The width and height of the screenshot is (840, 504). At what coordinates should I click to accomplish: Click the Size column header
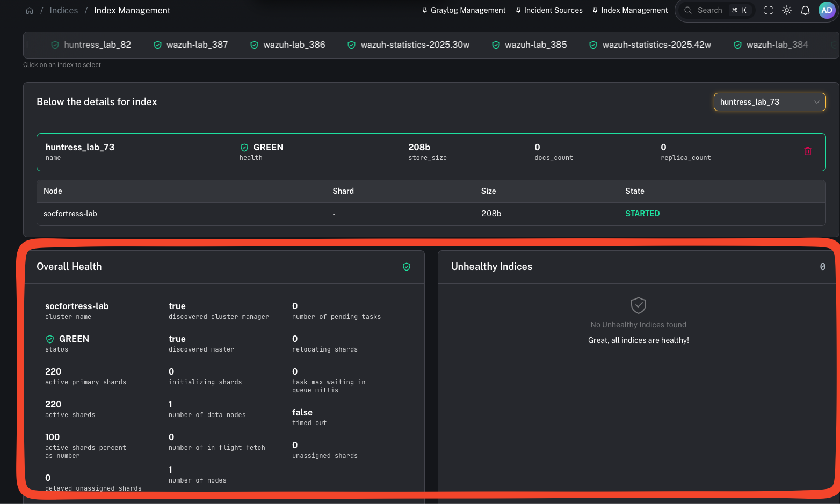[x=488, y=191]
